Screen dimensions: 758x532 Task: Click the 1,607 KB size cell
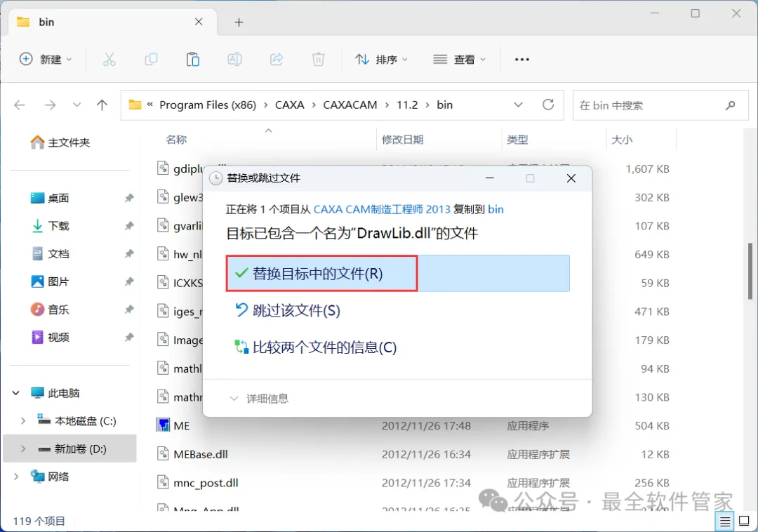tap(647, 169)
